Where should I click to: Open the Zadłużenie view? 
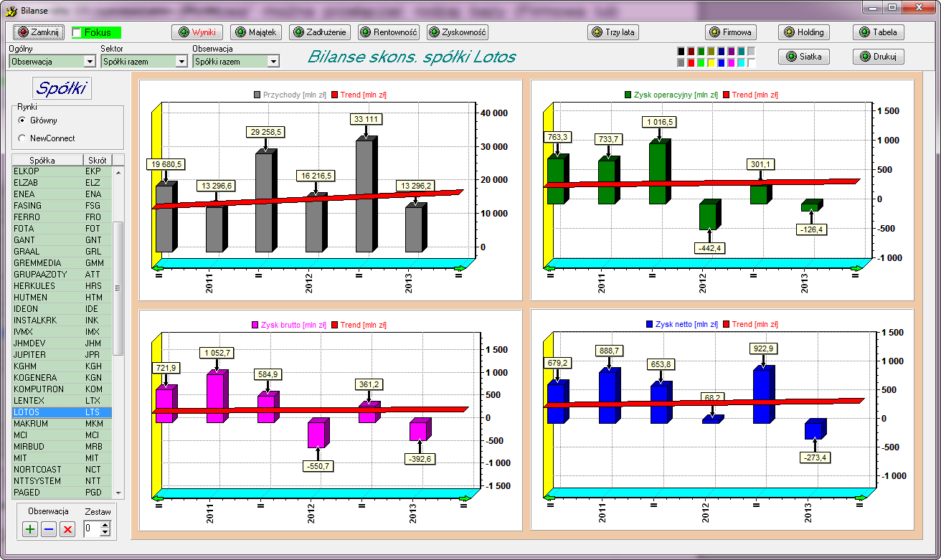pyautogui.click(x=320, y=32)
